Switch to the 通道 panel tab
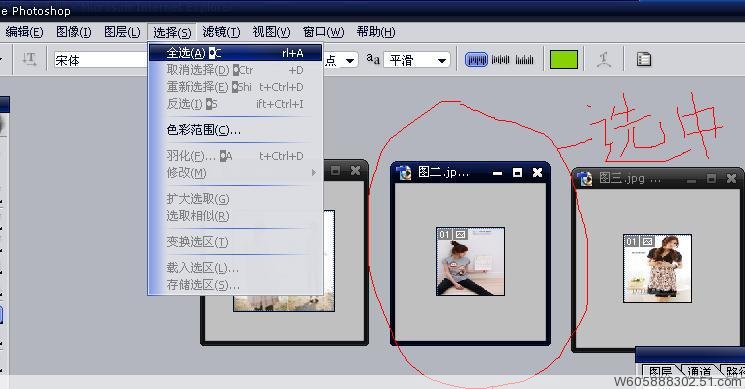This screenshot has height=389, width=745. point(699,371)
